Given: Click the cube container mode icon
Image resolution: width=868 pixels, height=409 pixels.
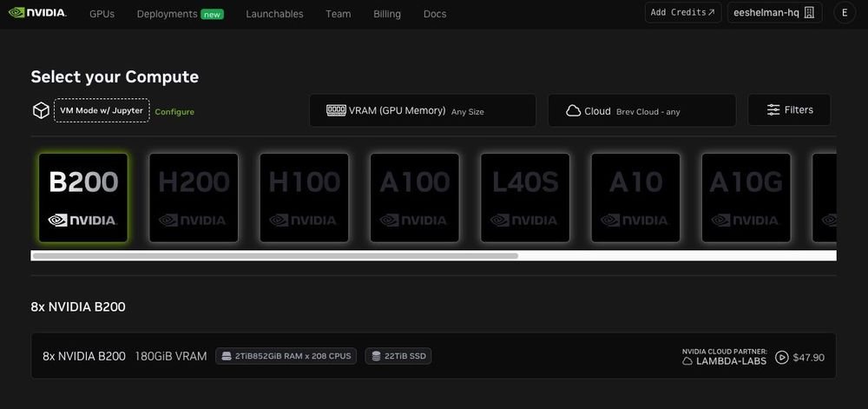Looking at the screenshot, I should 41,110.
